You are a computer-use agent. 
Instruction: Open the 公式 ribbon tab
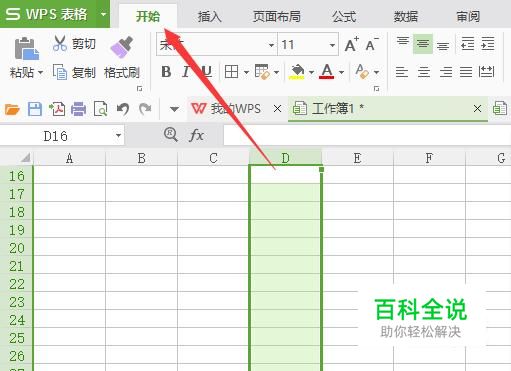344,16
